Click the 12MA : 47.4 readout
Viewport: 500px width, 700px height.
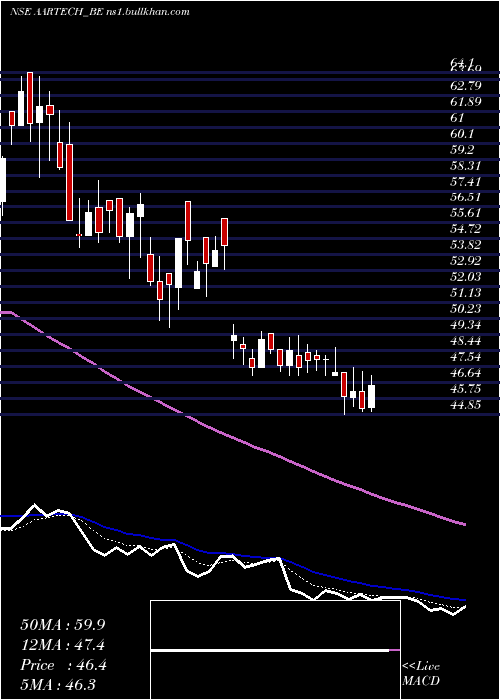pyautogui.click(x=63, y=645)
